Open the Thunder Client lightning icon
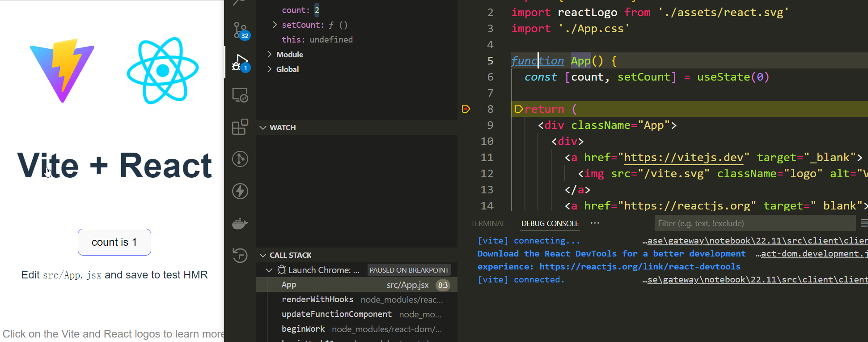Image resolution: width=868 pixels, height=342 pixels. (x=240, y=191)
